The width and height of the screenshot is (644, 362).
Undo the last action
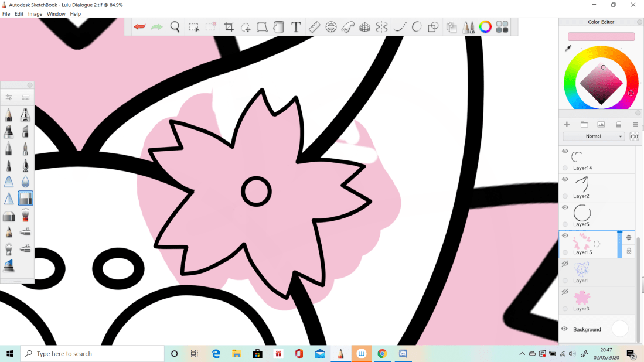(139, 26)
